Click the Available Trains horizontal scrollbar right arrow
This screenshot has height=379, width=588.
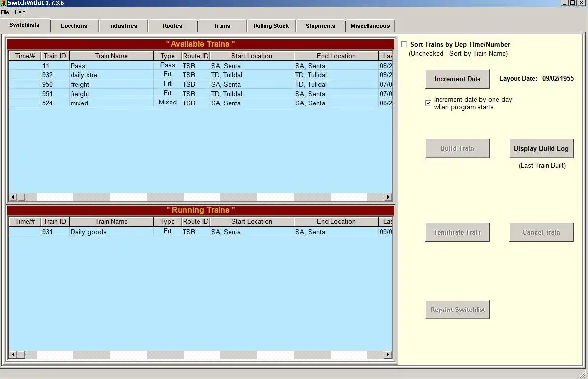[x=388, y=197]
